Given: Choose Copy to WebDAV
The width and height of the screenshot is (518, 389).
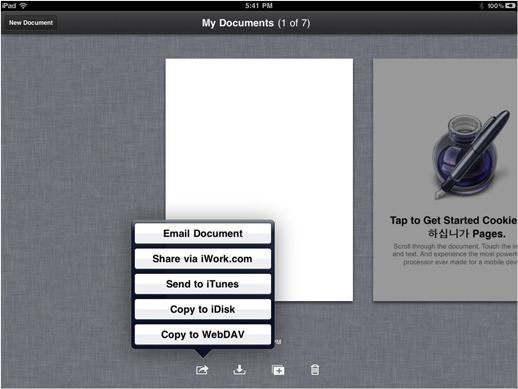Looking at the screenshot, I should point(203,334).
